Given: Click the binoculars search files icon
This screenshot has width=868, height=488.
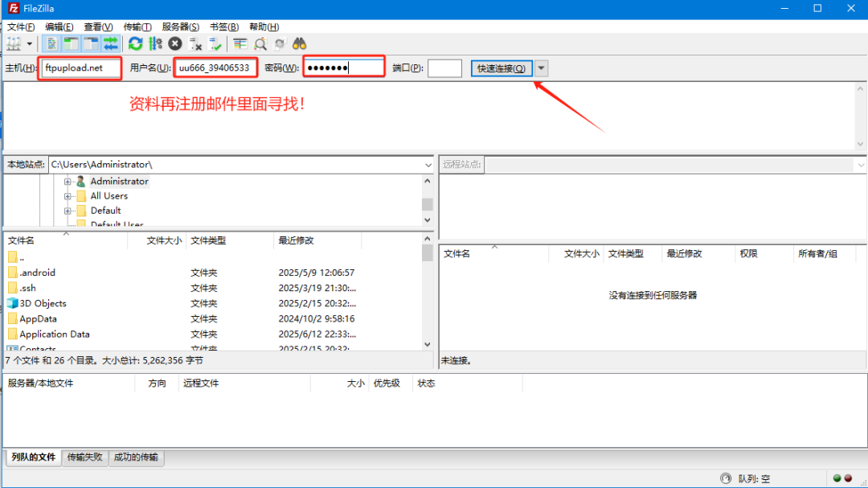Looking at the screenshot, I should coord(300,43).
